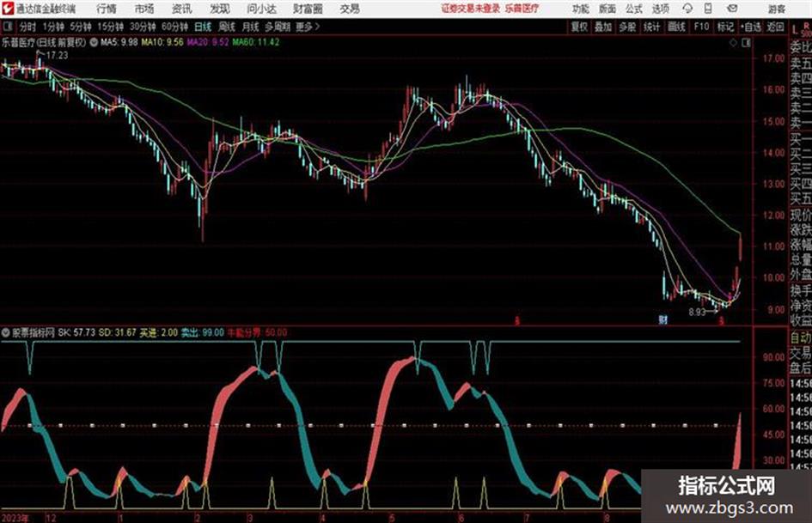
Task: Open the 市场 menu
Action: [x=144, y=9]
